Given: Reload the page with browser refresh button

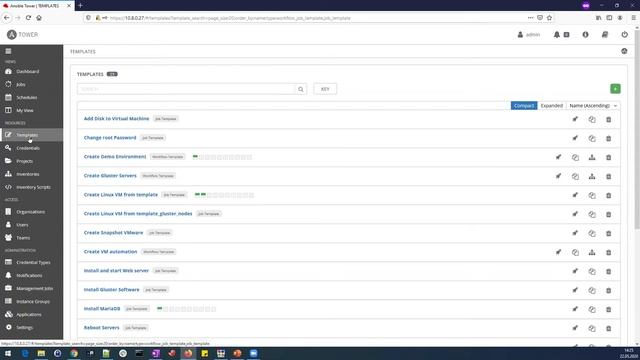Looking at the screenshot, I should 28,18.
